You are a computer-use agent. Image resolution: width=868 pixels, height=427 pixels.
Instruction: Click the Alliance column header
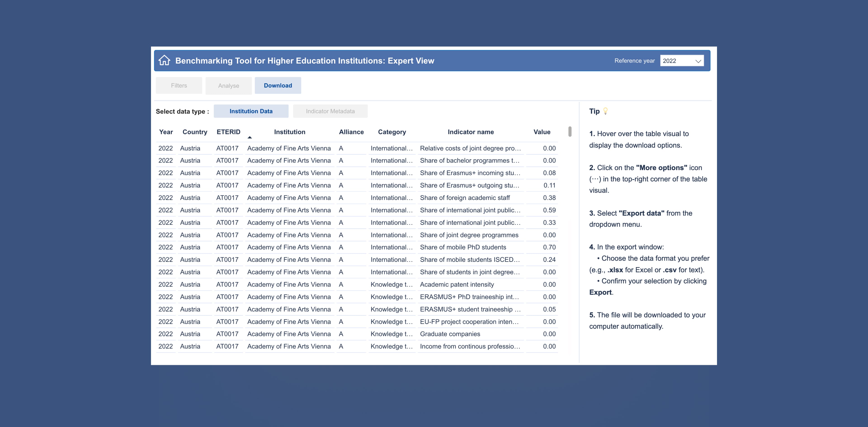pyautogui.click(x=351, y=132)
